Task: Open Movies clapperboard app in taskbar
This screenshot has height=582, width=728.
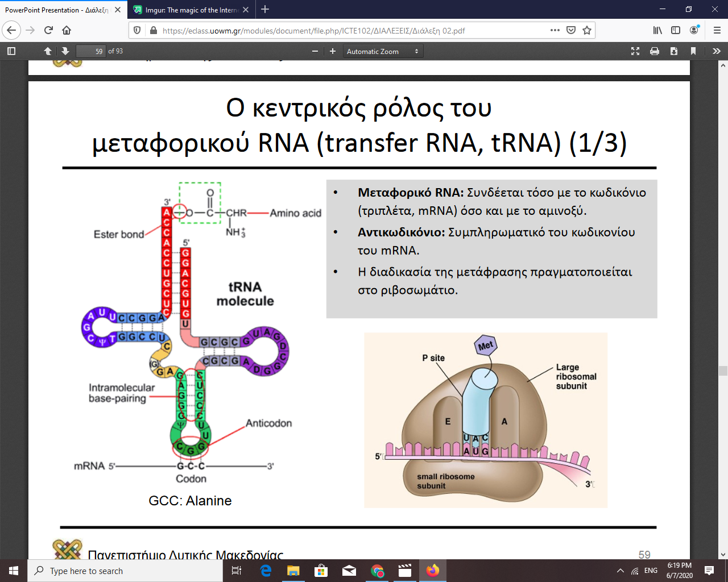Action: click(405, 571)
